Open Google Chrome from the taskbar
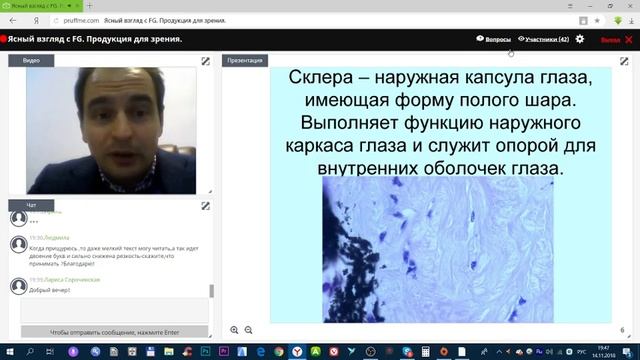640x360 pixels. pos(279,351)
